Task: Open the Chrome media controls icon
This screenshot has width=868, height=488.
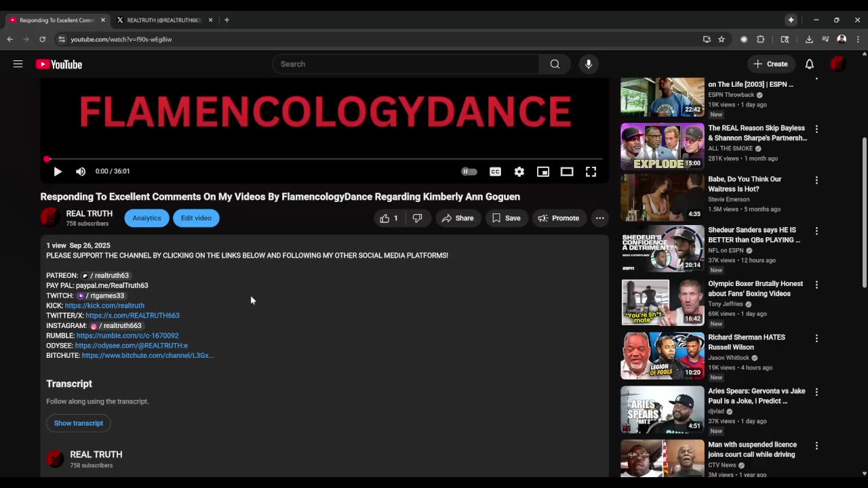Action: click(825, 39)
